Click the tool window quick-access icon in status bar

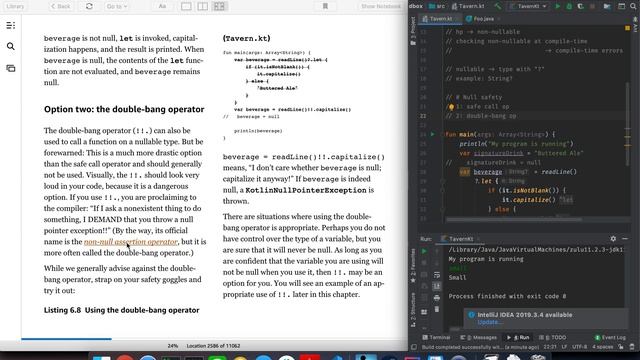click(413, 347)
